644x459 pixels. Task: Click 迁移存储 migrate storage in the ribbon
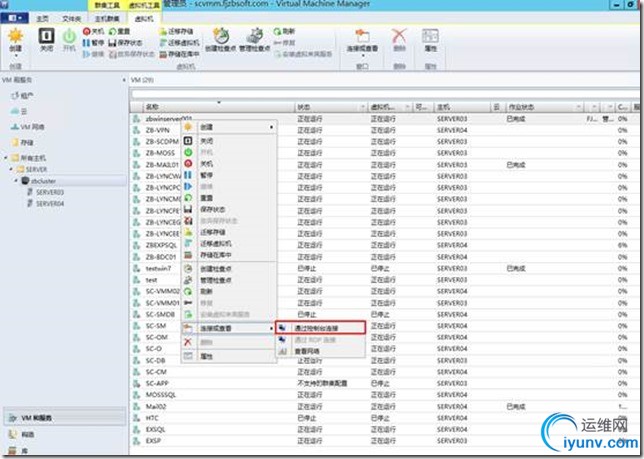point(176,32)
